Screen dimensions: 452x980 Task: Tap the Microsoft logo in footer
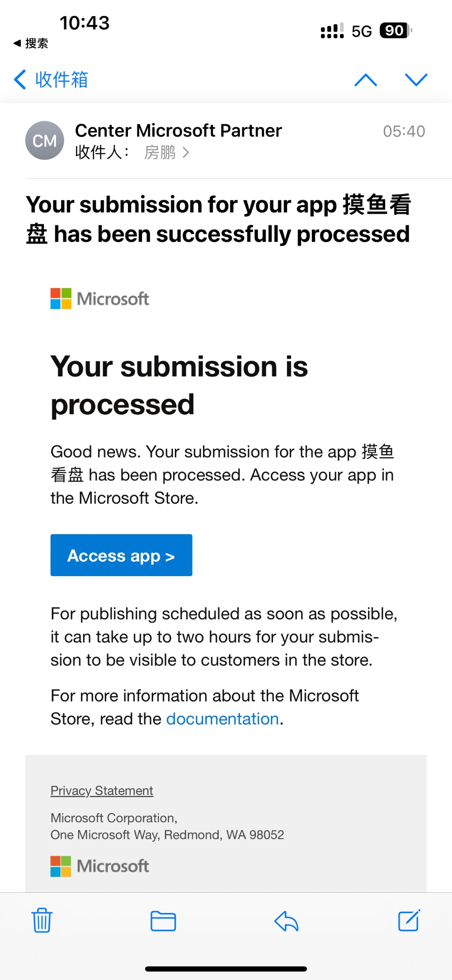tap(100, 866)
